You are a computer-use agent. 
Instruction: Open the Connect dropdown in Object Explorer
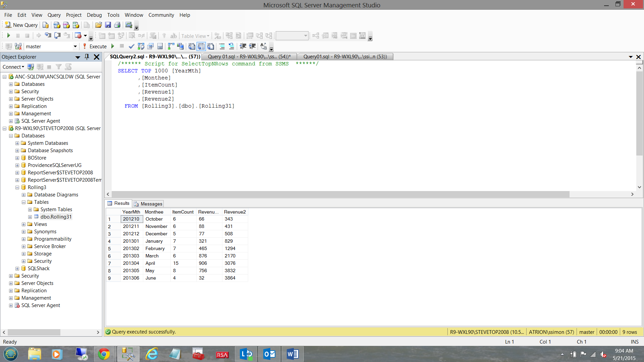13,67
